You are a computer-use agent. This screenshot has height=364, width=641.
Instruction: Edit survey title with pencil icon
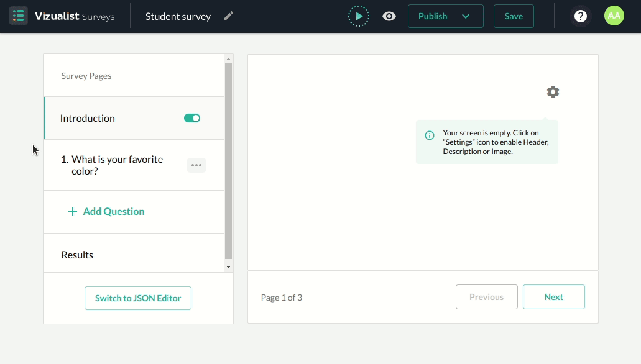click(229, 16)
